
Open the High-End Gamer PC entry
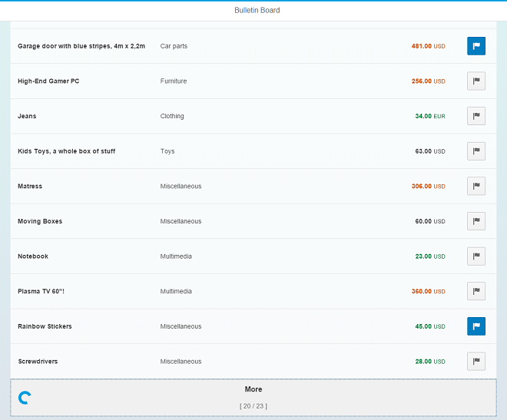click(x=48, y=81)
